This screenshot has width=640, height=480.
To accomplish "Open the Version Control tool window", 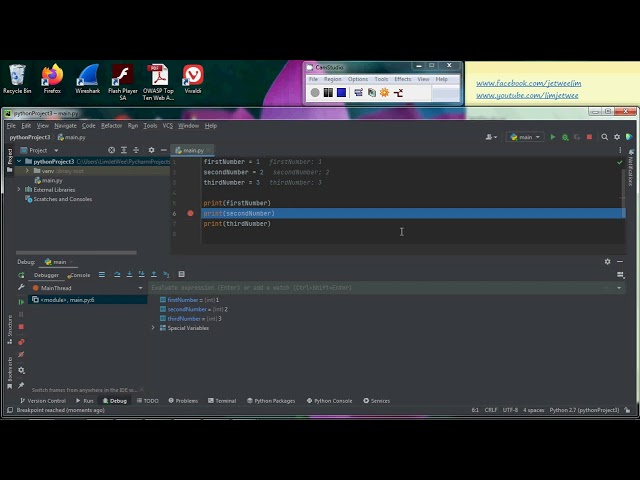I will [x=43, y=401].
